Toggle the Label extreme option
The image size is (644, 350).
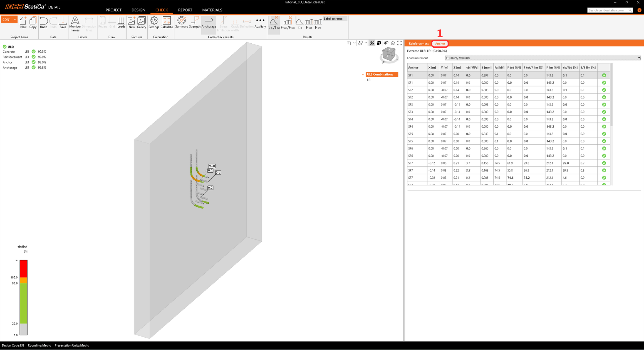[333, 19]
